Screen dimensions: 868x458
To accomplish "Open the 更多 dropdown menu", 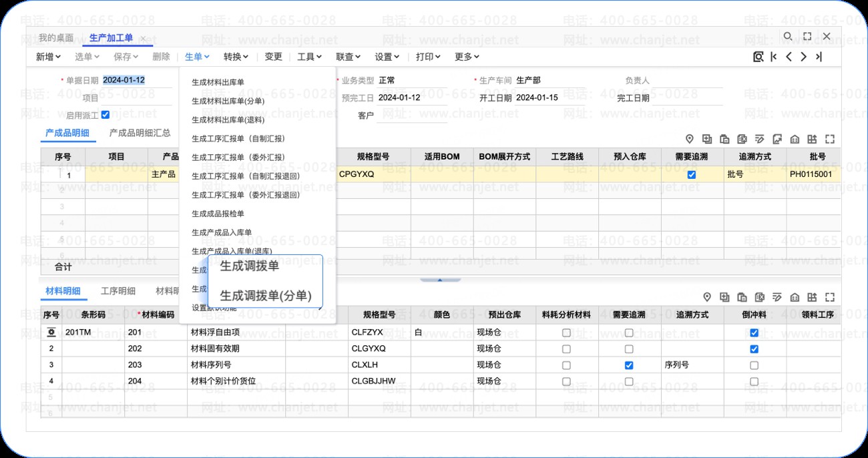I will pyautogui.click(x=467, y=57).
